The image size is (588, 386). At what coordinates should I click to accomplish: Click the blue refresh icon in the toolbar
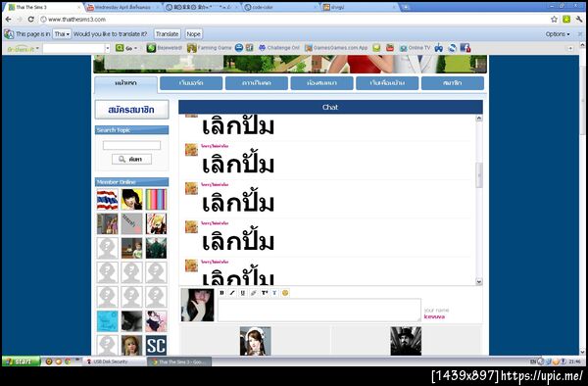453,48
